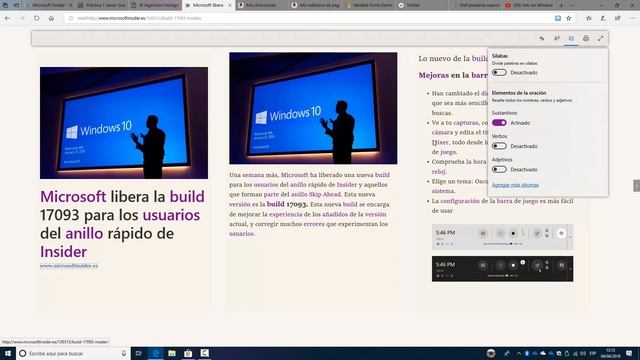Switch to the El ingenioso hidalgo tab
The image size is (640, 360).
(x=155, y=5)
